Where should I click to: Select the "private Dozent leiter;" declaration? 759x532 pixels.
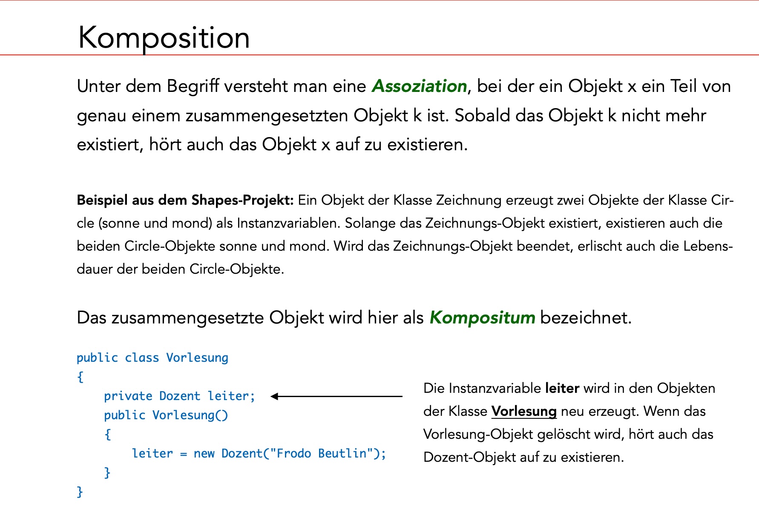pyautogui.click(x=179, y=396)
